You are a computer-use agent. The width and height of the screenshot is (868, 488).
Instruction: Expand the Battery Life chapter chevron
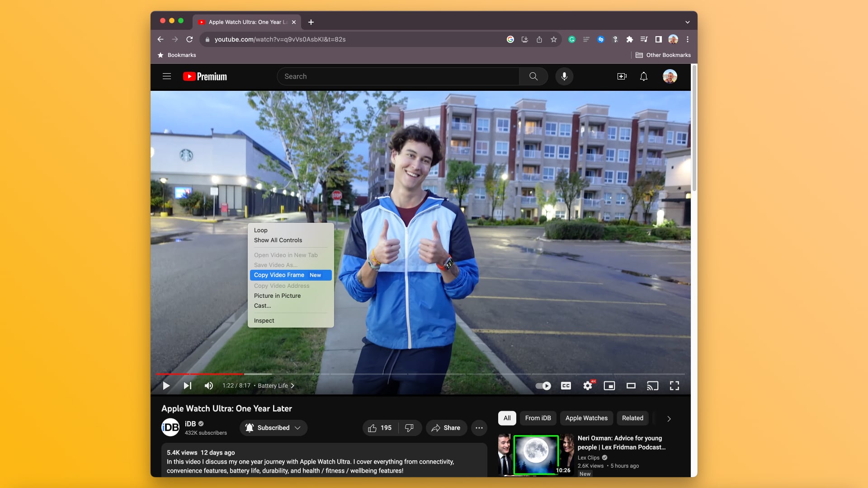293,385
